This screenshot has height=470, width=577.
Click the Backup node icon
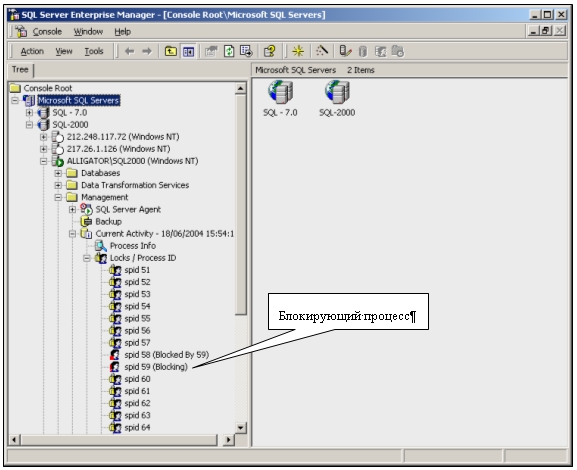tap(86, 222)
